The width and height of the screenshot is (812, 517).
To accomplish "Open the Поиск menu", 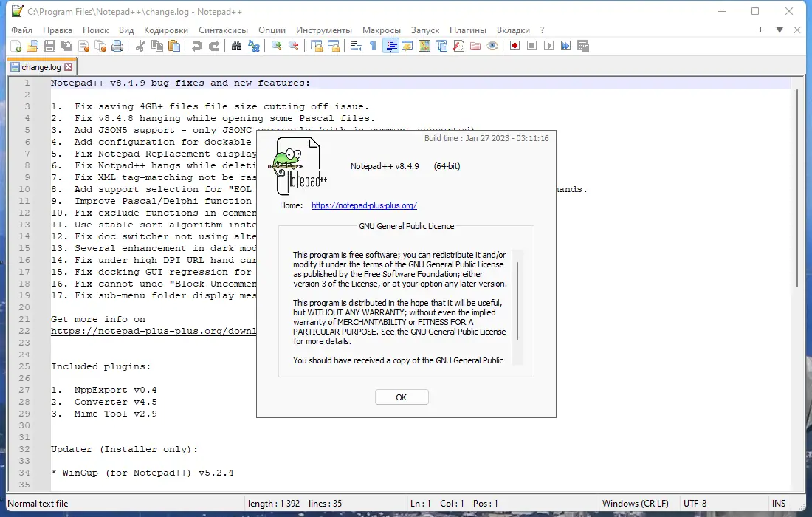I will 96,30.
